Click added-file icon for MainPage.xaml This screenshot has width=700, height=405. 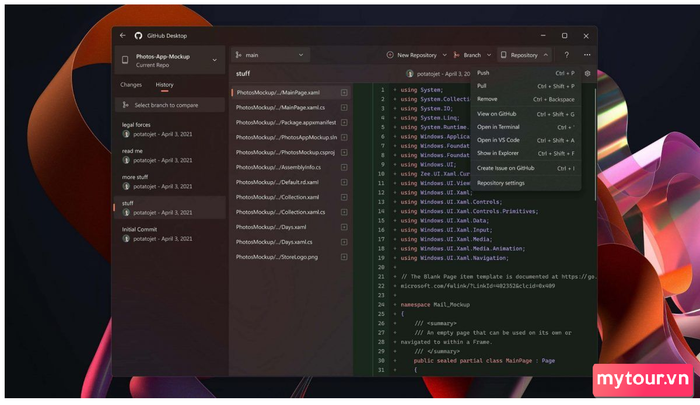[x=344, y=92]
